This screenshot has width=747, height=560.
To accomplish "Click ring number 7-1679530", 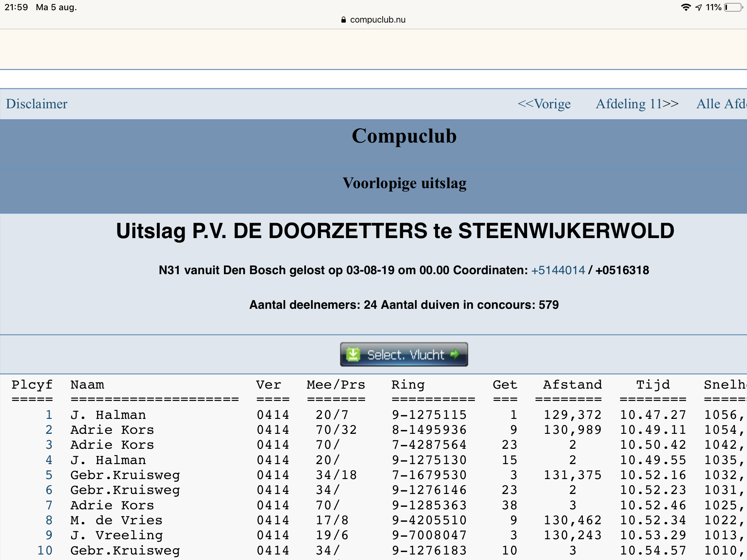I will 429,475.
